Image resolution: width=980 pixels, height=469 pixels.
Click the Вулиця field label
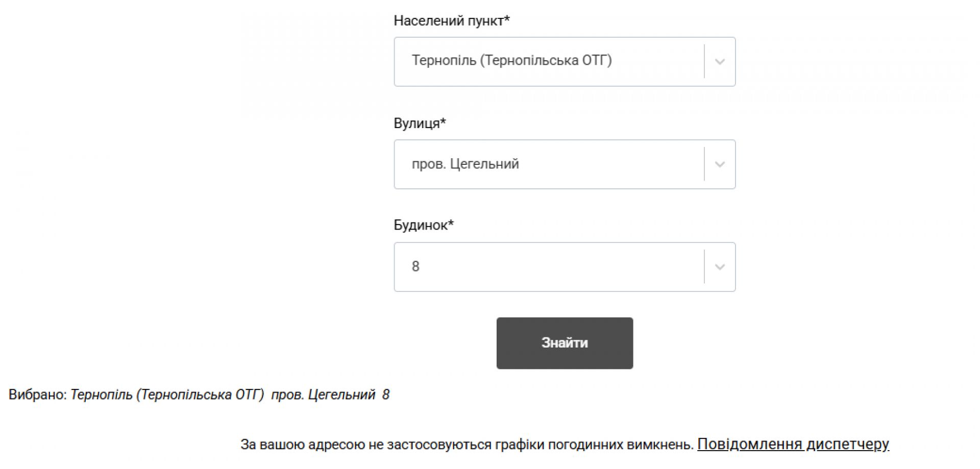coord(420,123)
